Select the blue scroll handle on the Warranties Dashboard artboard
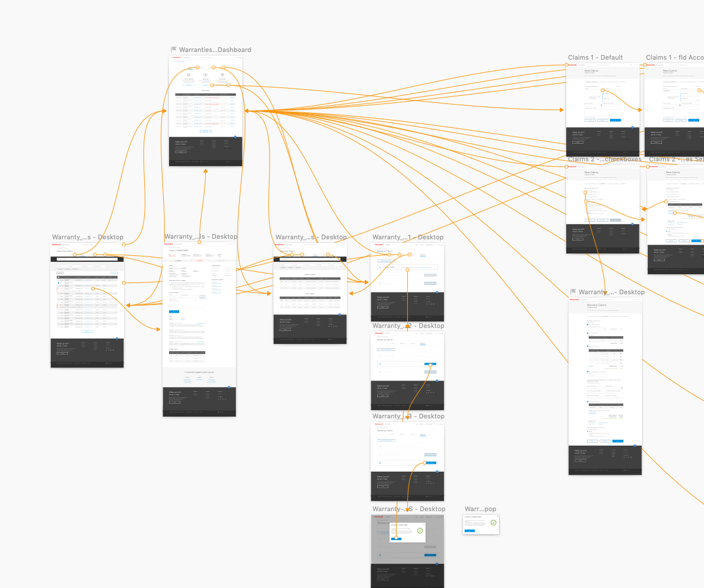The width and height of the screenshot is (704, 588). tap(235, 137)
